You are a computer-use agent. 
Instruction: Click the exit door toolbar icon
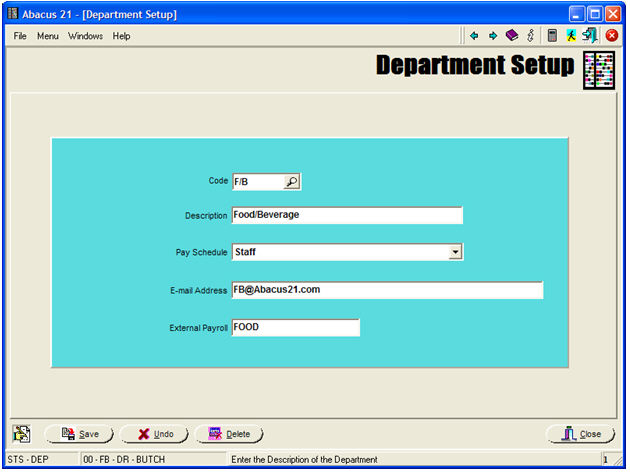coord(590,35)
